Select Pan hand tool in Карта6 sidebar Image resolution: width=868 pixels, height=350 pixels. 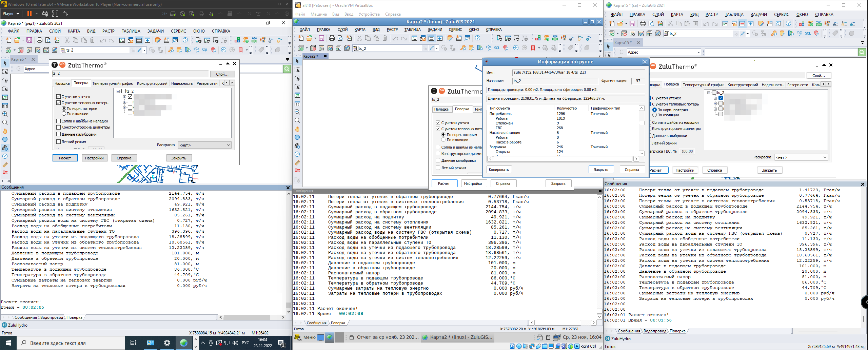pyautogui.click(x=5, y=131)
